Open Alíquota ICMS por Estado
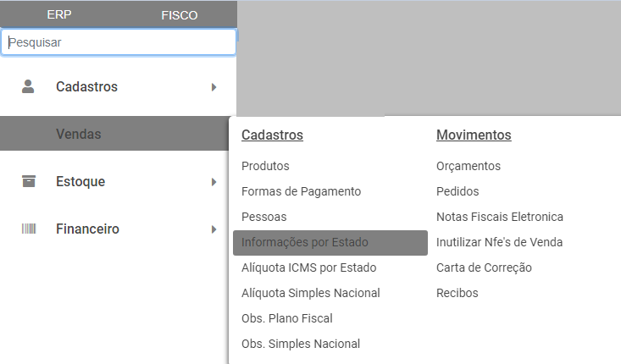Viewport: 621px width, 364px height. (x=308, y=267)
